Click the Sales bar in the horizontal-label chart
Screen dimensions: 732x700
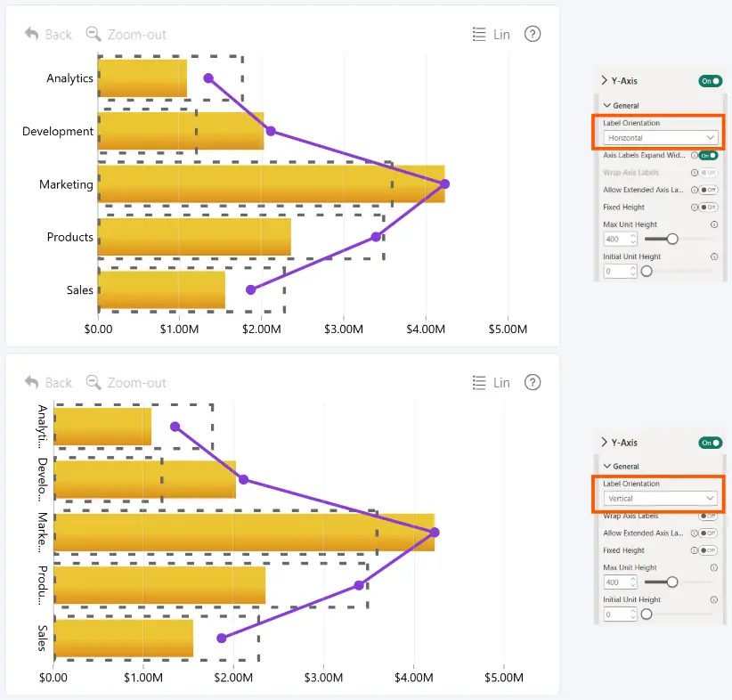pyautogui.click(x=161, y=290)
